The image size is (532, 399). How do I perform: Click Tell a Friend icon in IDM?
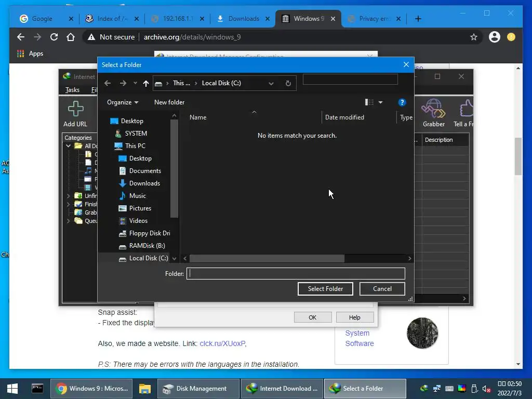tap(463, 113)
